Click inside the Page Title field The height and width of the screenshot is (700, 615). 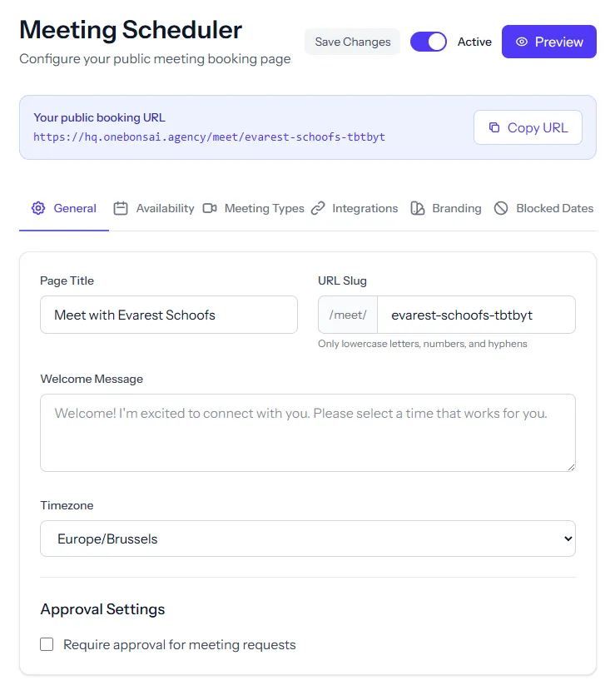tap(168, 315)
